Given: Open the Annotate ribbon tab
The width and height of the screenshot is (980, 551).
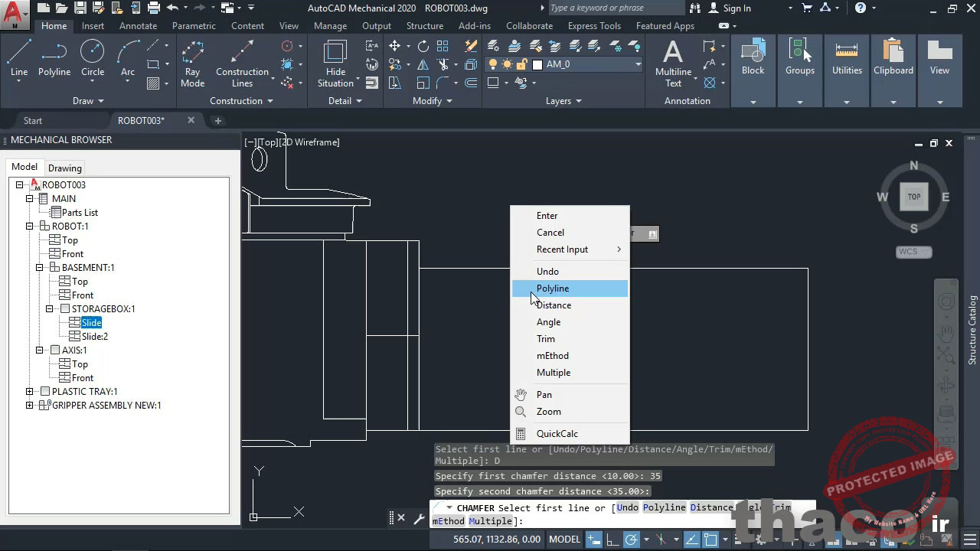Looking at the screenshot, I should pos(138,26).
